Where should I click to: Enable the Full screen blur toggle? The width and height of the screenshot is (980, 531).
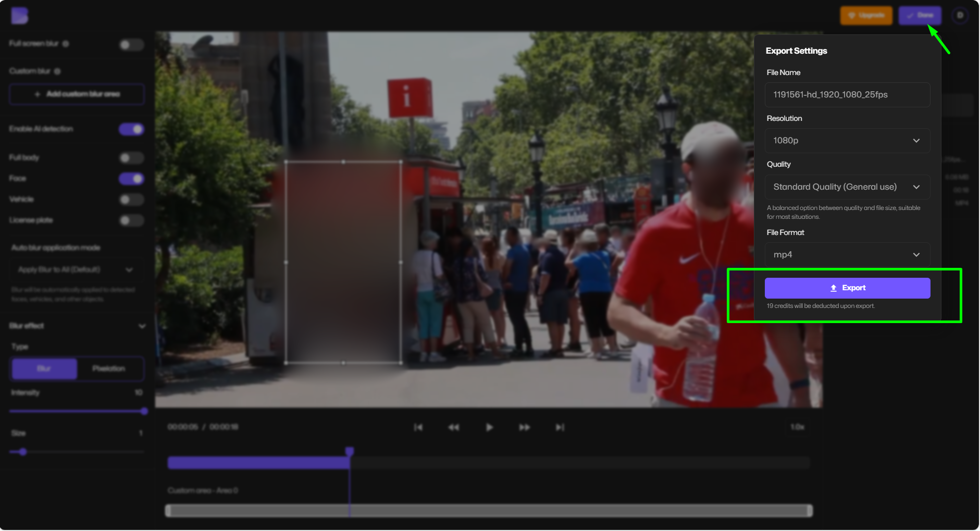pyautogui.click(x=131, y=45)
